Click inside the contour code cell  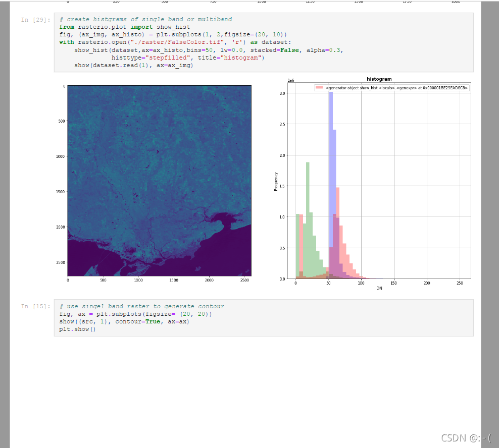point(264,318)
